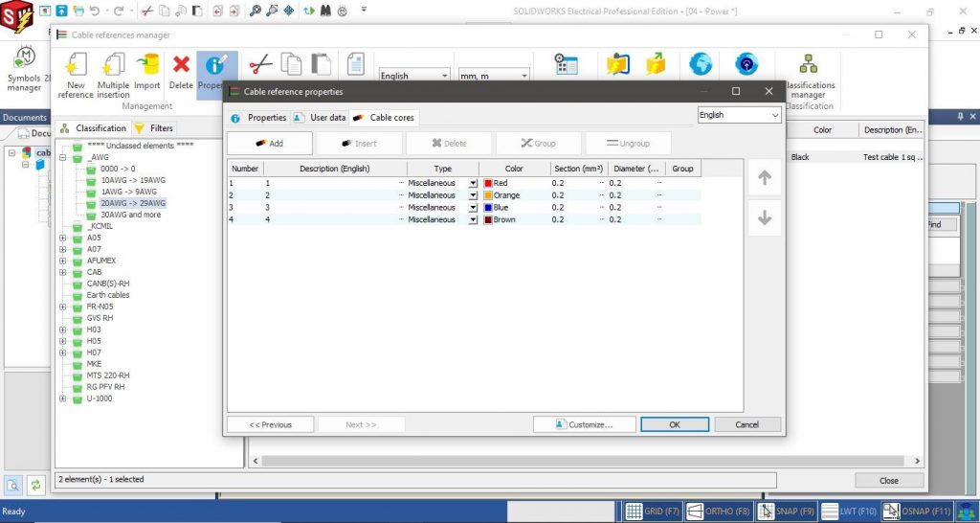980x523 pixels.
Task: Expand the CAB classification node
Action: coord(62,272)
